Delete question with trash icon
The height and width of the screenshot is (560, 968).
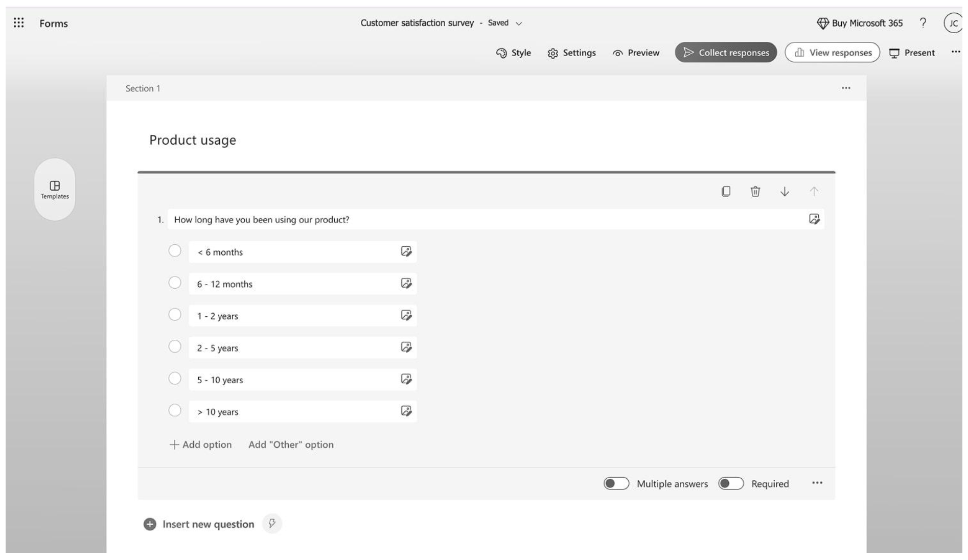(755, 192)
